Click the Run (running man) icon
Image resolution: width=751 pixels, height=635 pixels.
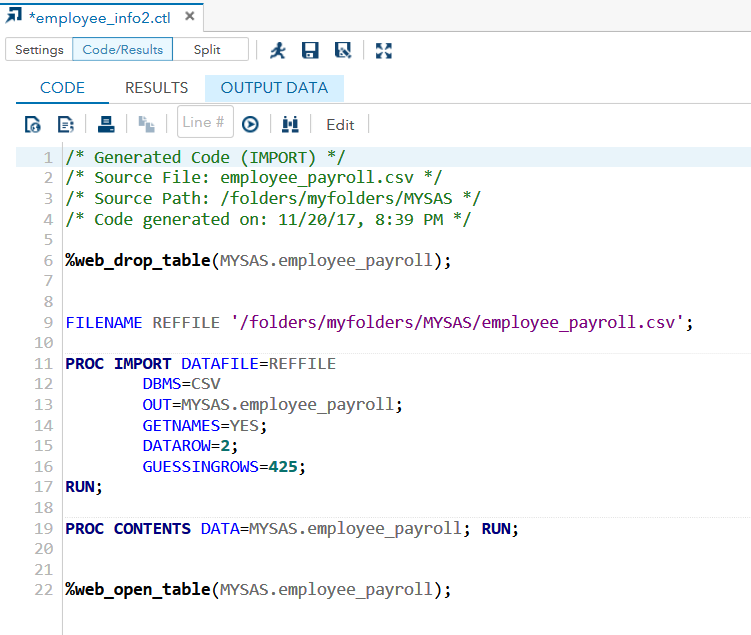coord(277,50)
